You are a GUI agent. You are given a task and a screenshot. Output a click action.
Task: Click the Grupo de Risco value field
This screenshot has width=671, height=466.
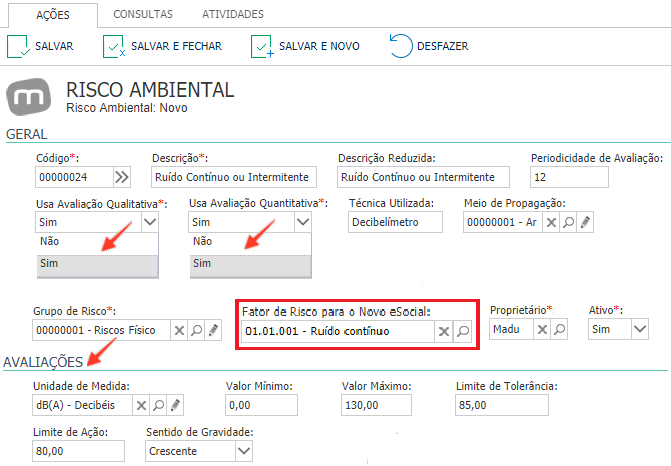tap(101, 330)
